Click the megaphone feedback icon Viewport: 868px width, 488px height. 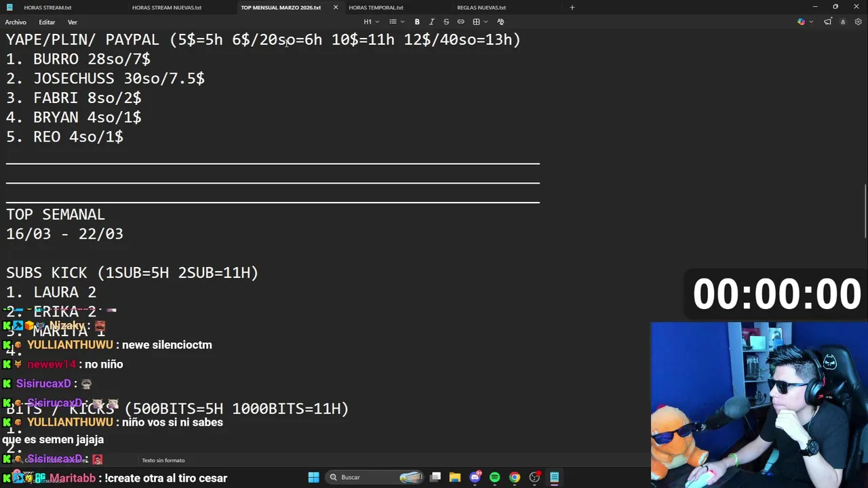tap(828, 22)
